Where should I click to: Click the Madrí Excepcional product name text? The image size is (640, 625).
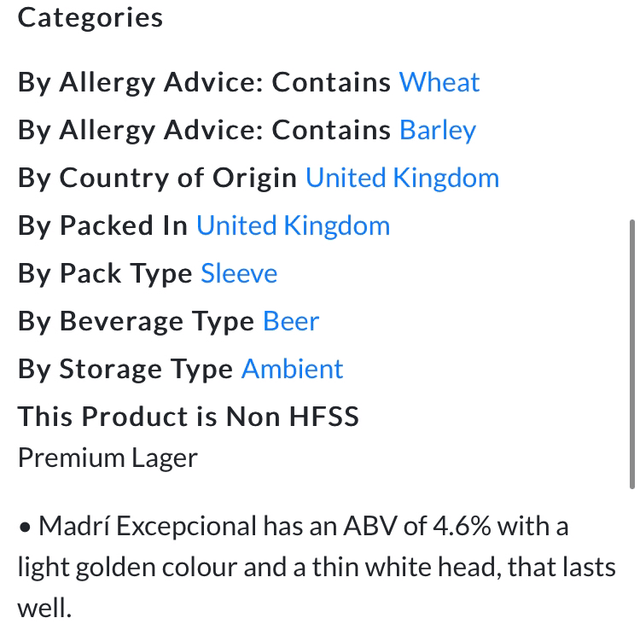147,526
